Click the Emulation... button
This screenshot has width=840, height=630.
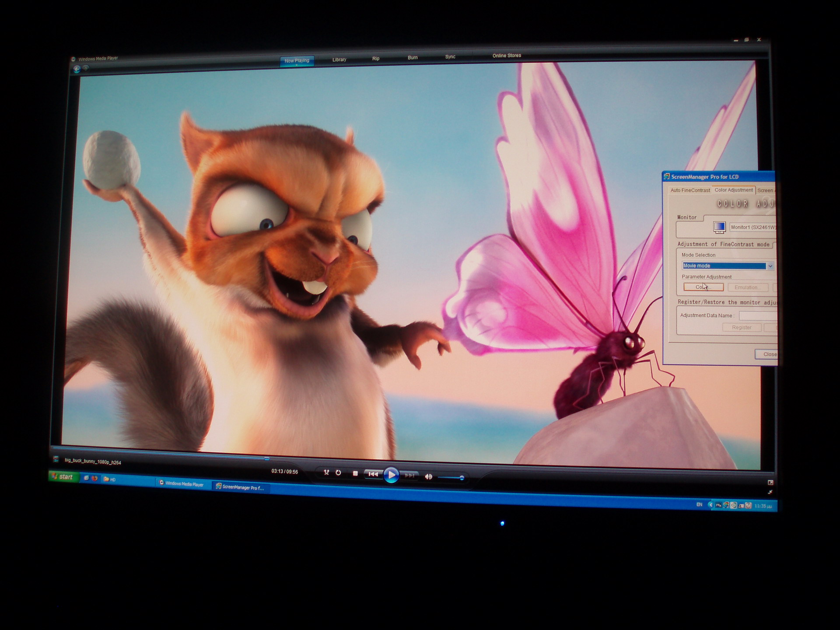[x=748, y=287]
